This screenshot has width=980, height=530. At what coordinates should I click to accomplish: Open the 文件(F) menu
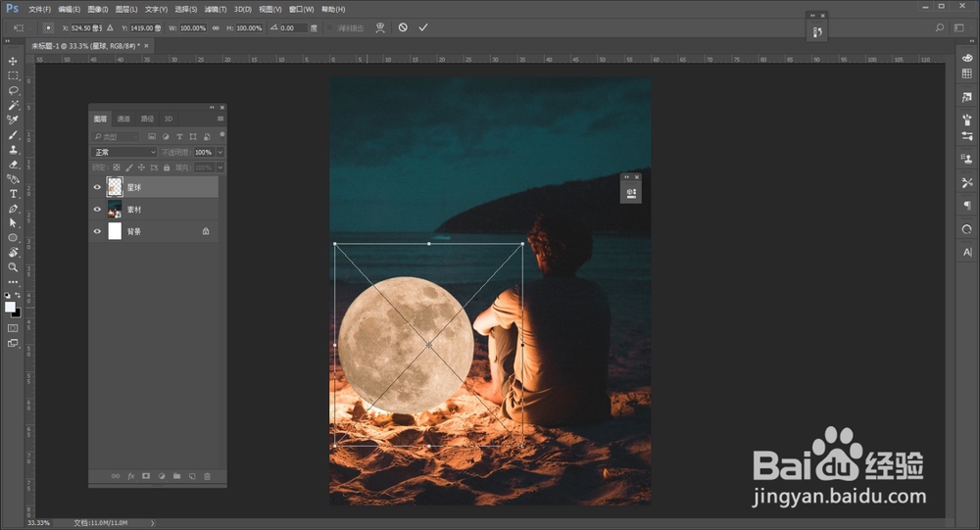(39, 10)
